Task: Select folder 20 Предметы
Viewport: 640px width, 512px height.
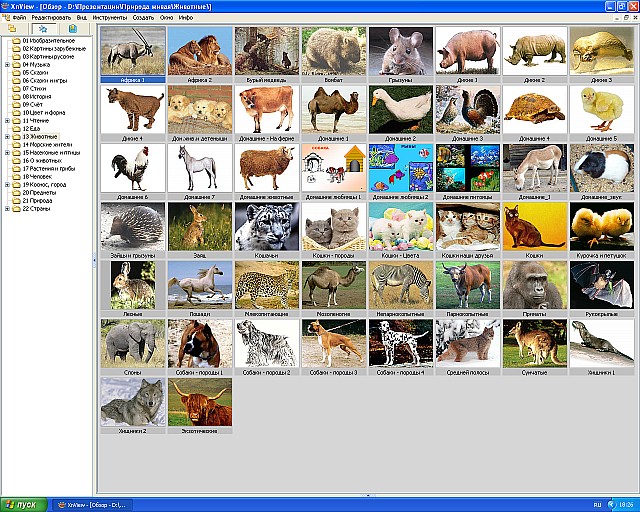Action: pos(39,193)
